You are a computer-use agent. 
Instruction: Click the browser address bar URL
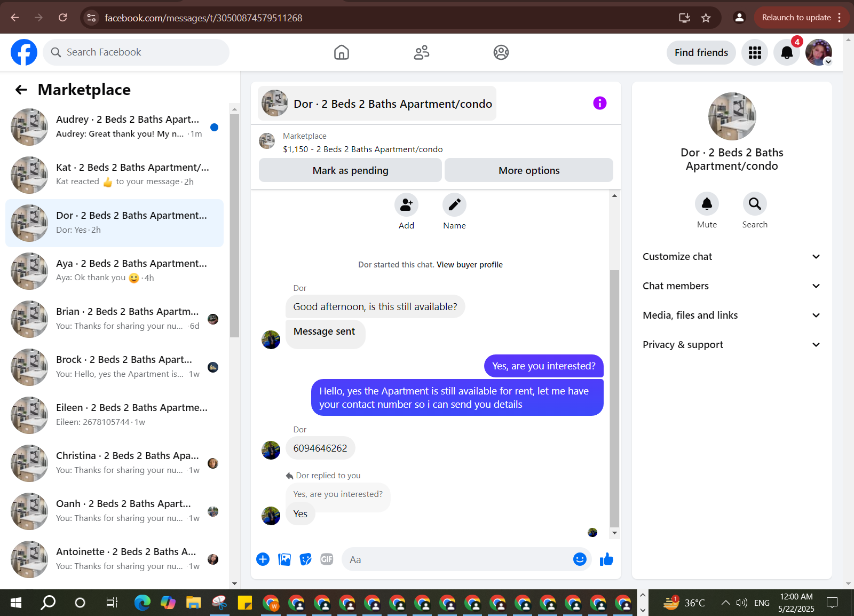(x=203, y=18)
